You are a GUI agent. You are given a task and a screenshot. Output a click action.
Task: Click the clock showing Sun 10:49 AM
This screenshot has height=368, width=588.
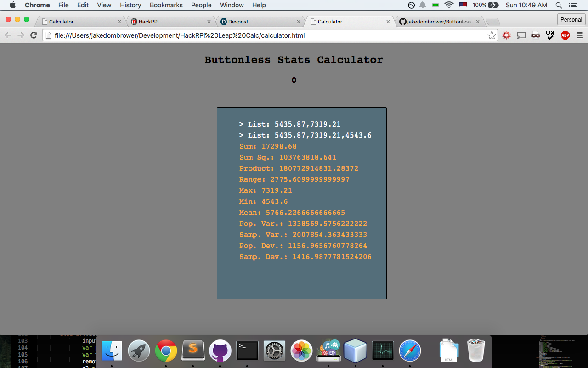point(526,5)
